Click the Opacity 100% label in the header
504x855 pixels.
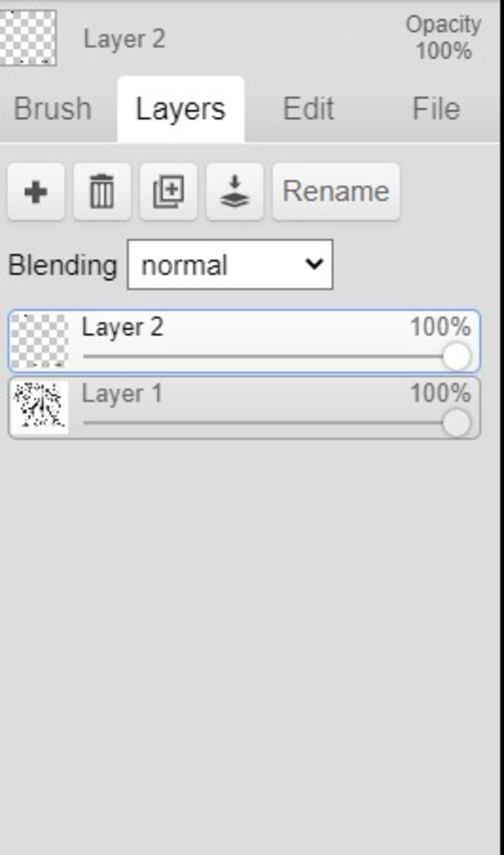443,37
